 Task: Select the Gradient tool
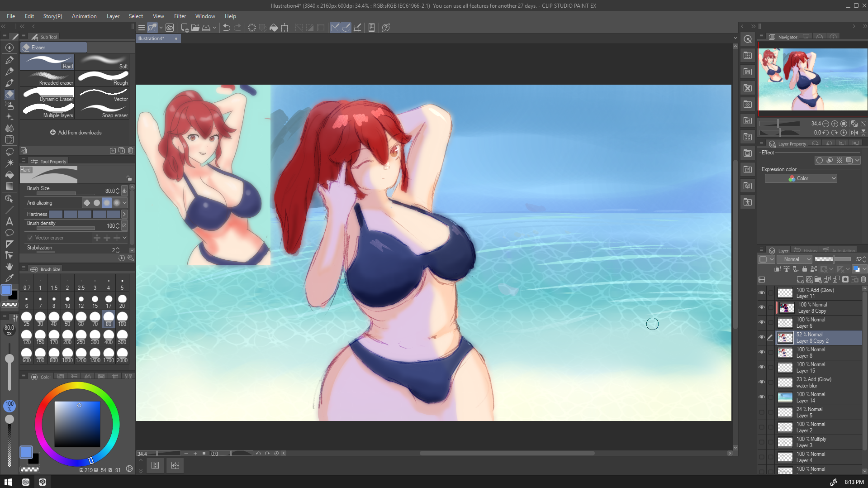point(9,186)
